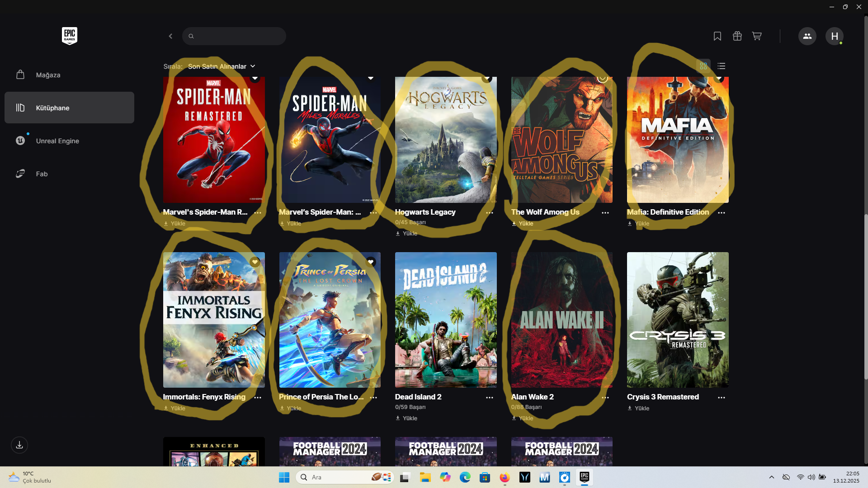Toggle favorite heart on Prince of Persia
This screenshot has height=488, width=868.
click(371, 262)
